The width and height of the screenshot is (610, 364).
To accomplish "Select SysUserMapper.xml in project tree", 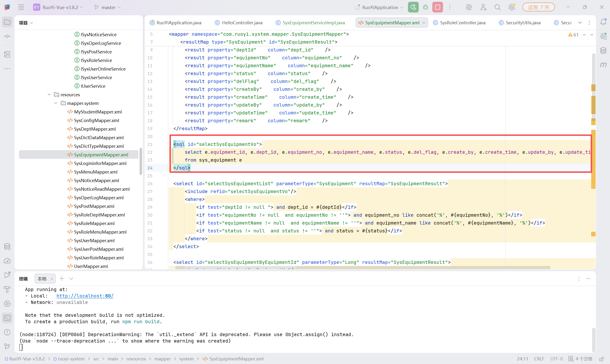I will point(94,240).
